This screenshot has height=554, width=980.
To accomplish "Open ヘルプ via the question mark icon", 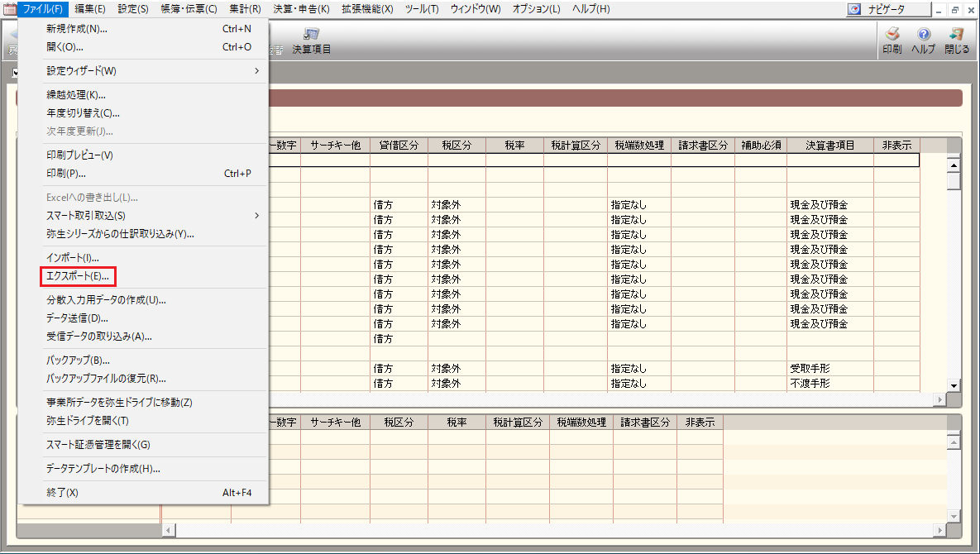I will click(x=923, y=36).
